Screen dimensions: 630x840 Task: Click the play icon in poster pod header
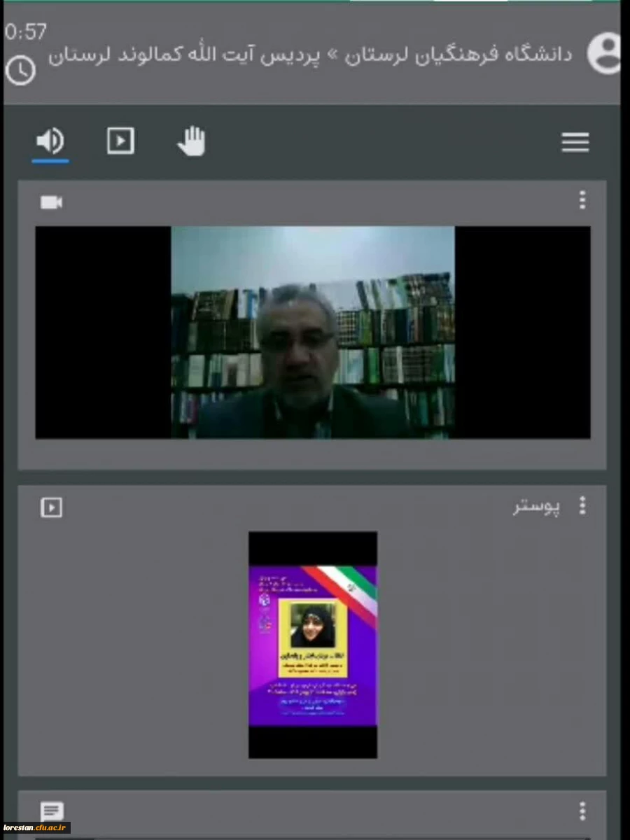coord(51,507)
